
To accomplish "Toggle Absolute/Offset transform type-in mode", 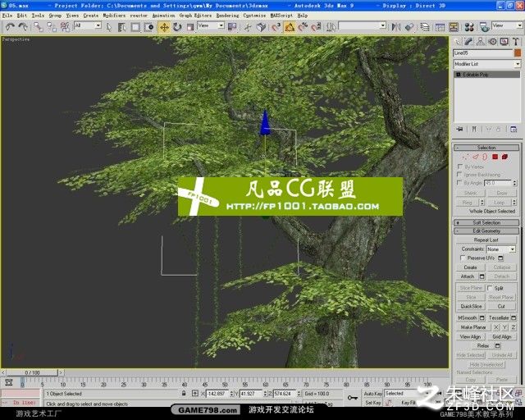I will (195, 393).
